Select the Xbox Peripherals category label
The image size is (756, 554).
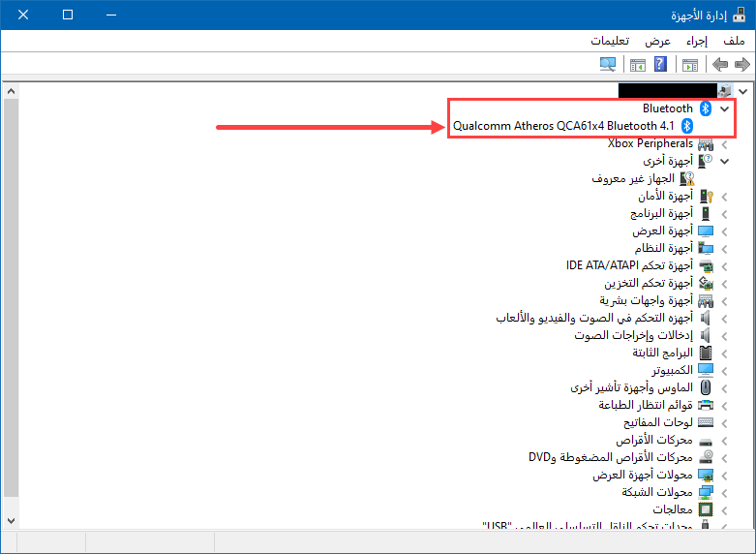650,143
